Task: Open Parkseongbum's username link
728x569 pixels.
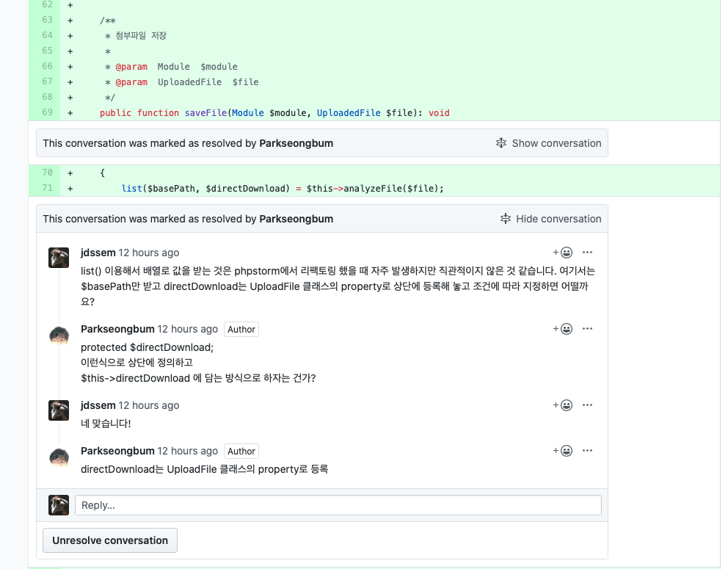Action: coord(117,328)
